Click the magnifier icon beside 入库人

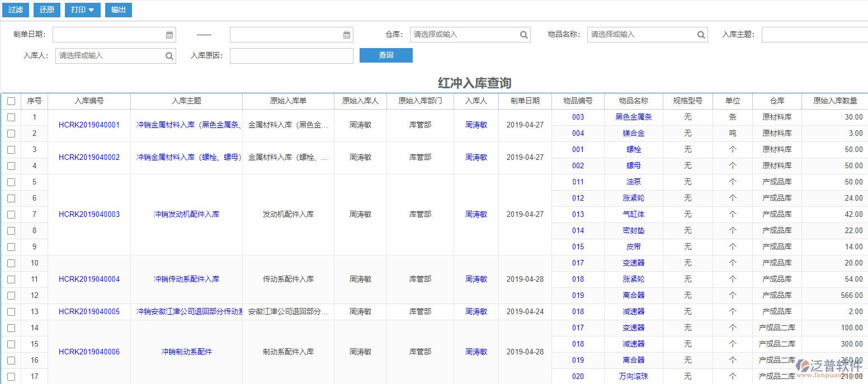(x=169, y=55)
